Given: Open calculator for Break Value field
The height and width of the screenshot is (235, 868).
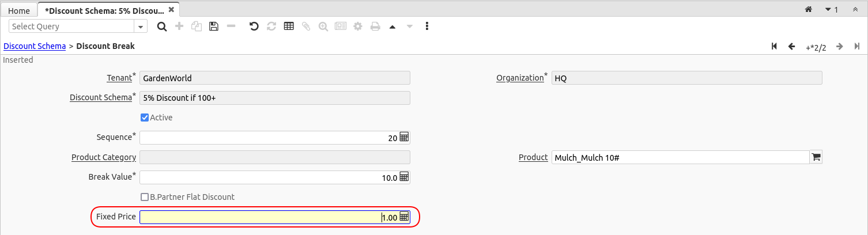Looking at the screenshot, I should click(x=404, y=177).
